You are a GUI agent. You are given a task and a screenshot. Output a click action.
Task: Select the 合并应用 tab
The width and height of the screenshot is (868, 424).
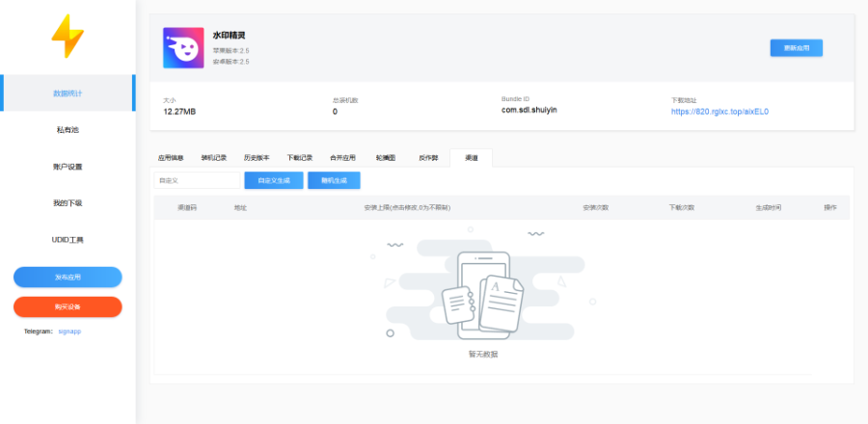pos(342,157)
